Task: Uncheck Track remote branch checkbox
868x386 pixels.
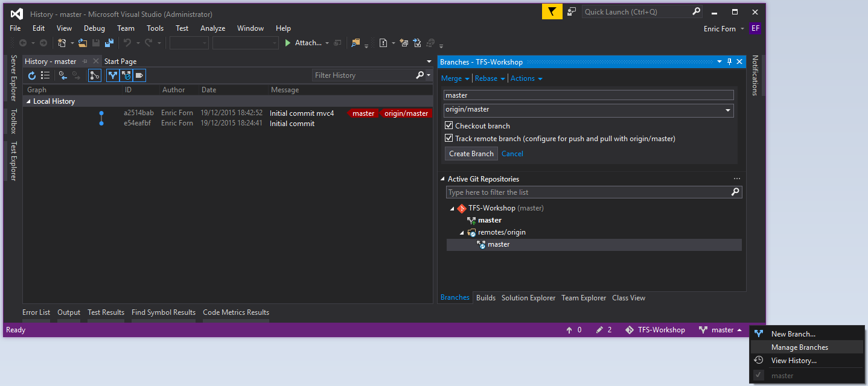Action: click(448, 138)
